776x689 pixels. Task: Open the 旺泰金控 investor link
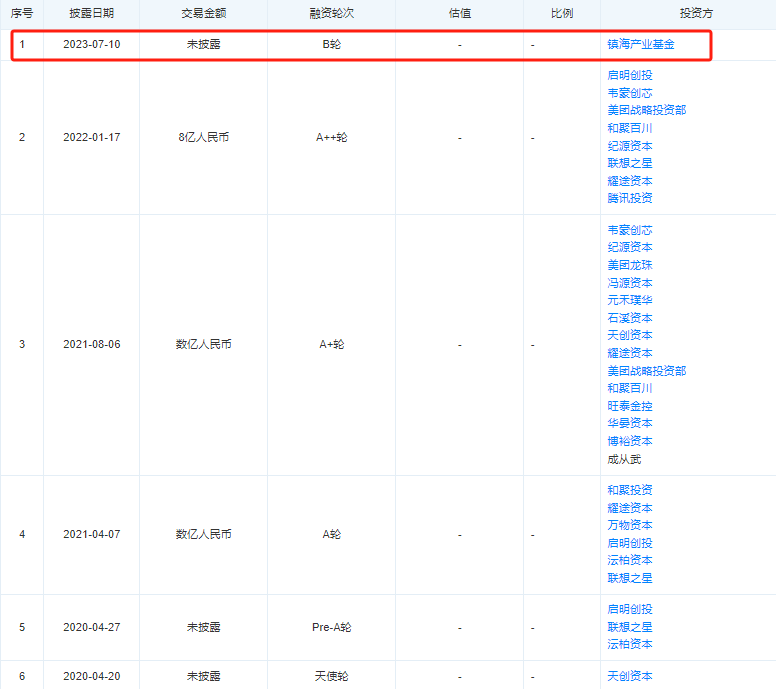(x=630, y=406)
